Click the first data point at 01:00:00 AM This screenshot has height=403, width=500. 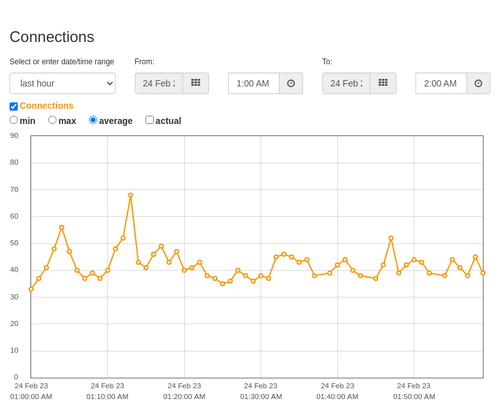31,289
